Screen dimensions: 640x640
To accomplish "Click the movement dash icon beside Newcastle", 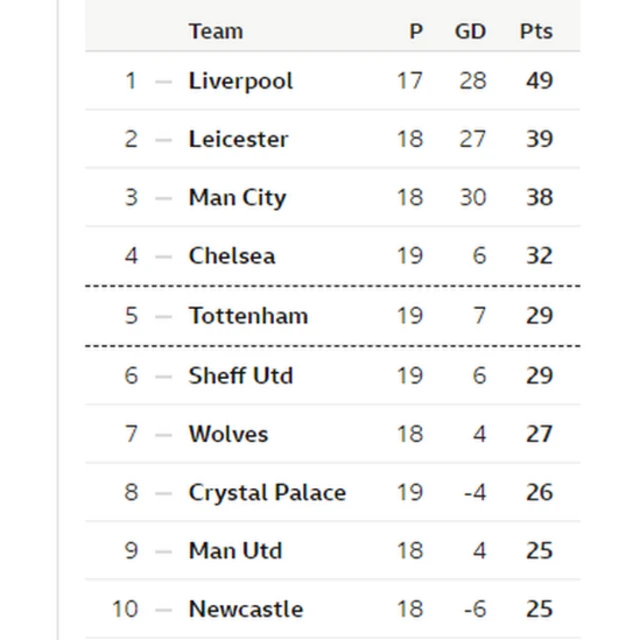I will (164, 609).
